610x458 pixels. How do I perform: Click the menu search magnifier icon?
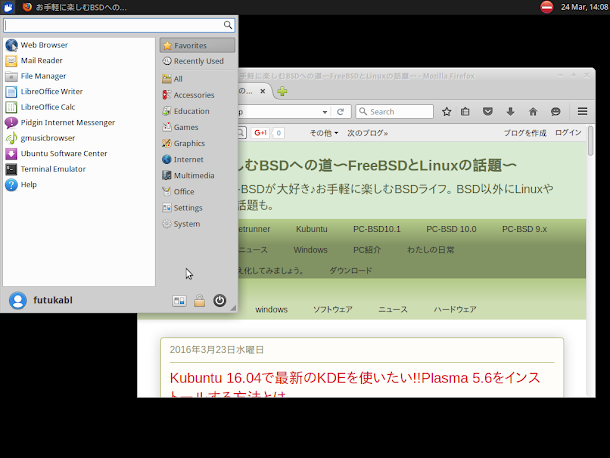click(228, 25)
